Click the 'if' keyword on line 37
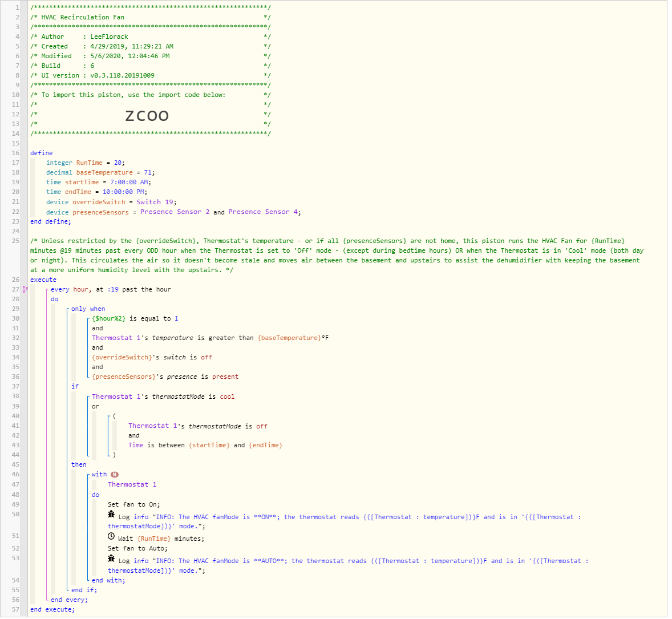The height and width of the screenshot is (619, 672). 75,387
